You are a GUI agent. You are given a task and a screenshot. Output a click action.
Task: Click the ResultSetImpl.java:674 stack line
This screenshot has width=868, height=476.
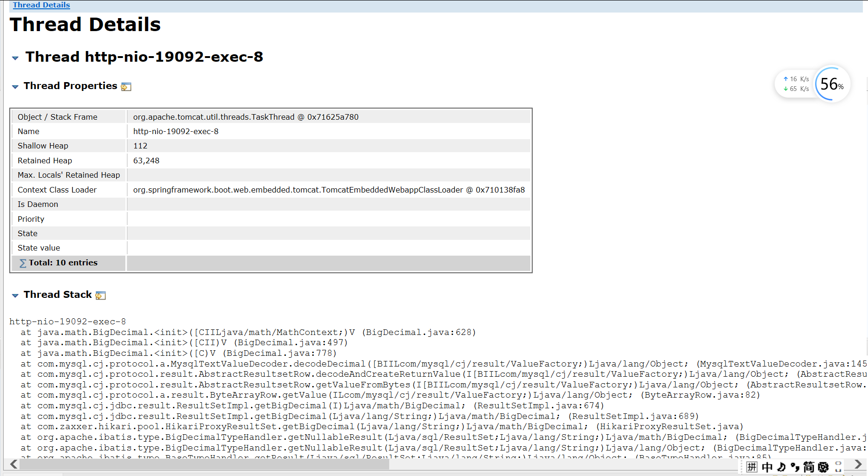pos(312,405)
